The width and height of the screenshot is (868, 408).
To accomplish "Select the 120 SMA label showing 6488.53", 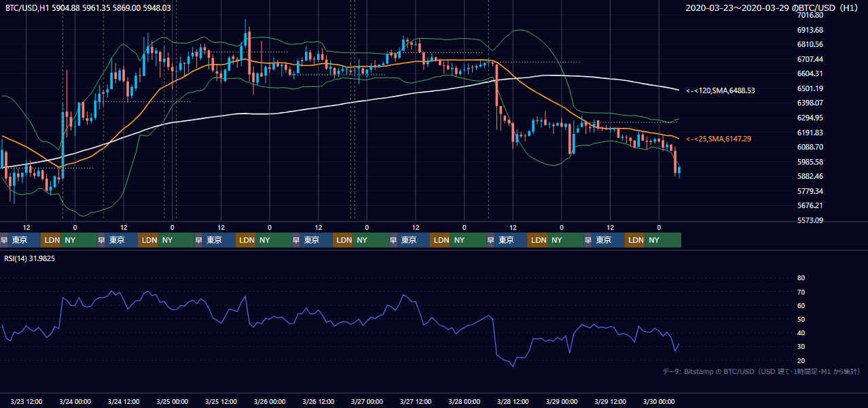I will click(x=721, y=90).
